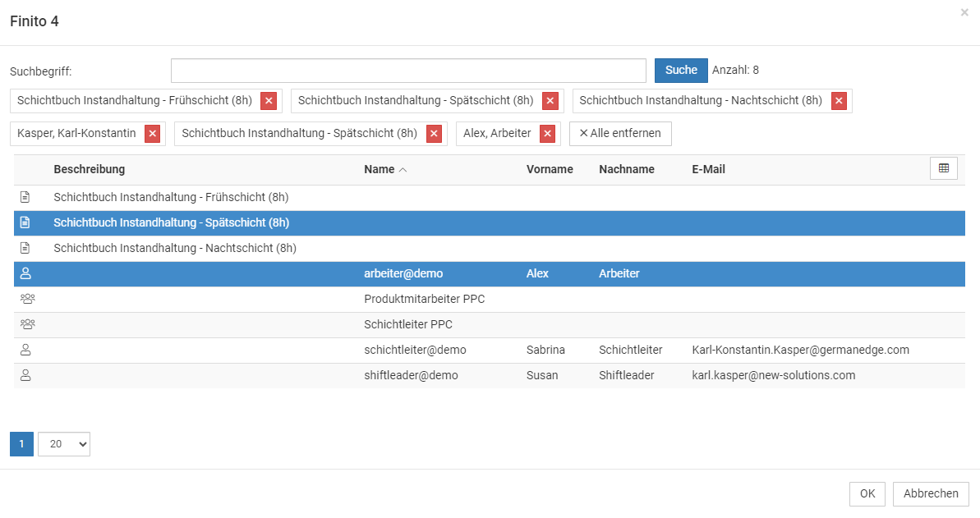Select the Nachtschicht (8h) table row
Screen dimensions: 980x518
[x=175, y=248]
